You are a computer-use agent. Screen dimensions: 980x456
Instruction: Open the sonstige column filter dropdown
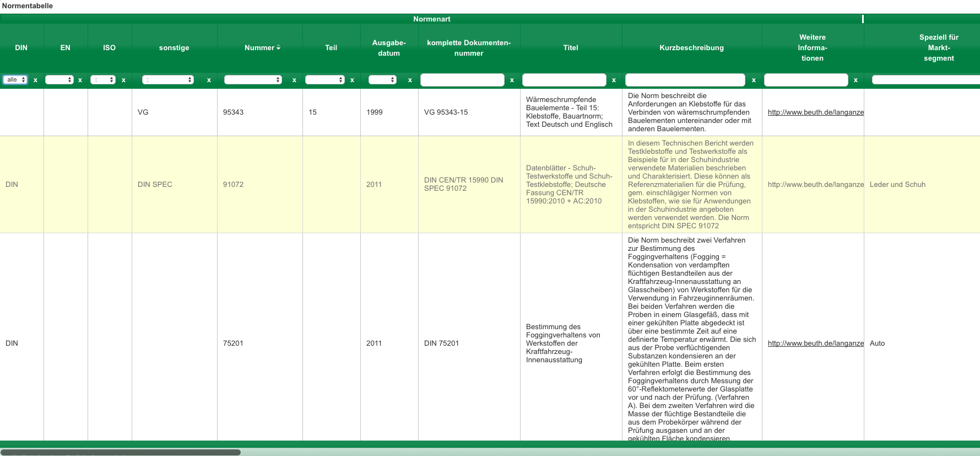pyautogui.click(x=168, y=80)
